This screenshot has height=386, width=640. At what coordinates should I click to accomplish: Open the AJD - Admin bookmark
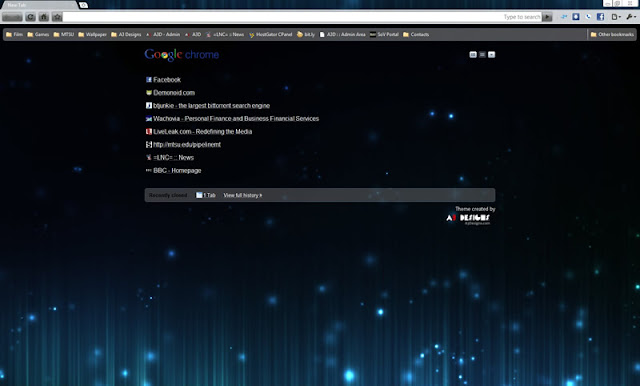click(x=162, y=34)
